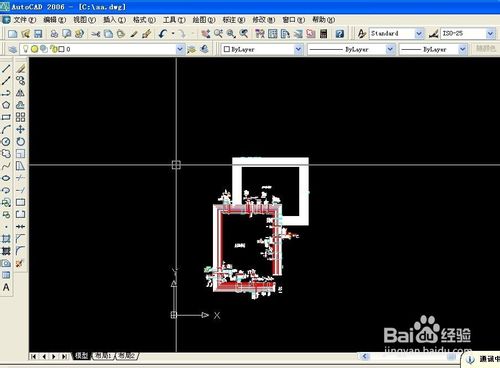Select the Mirror modify tool
This screenshot has width=500, height=368.
tap(20, 93)
